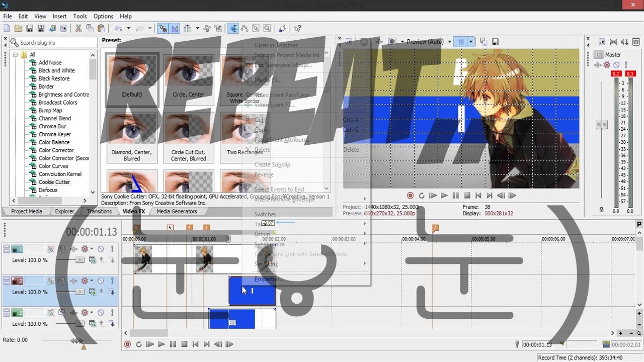Collapse the All plug-ins tree node
644x362 pixels.
[x=16, y=55]
